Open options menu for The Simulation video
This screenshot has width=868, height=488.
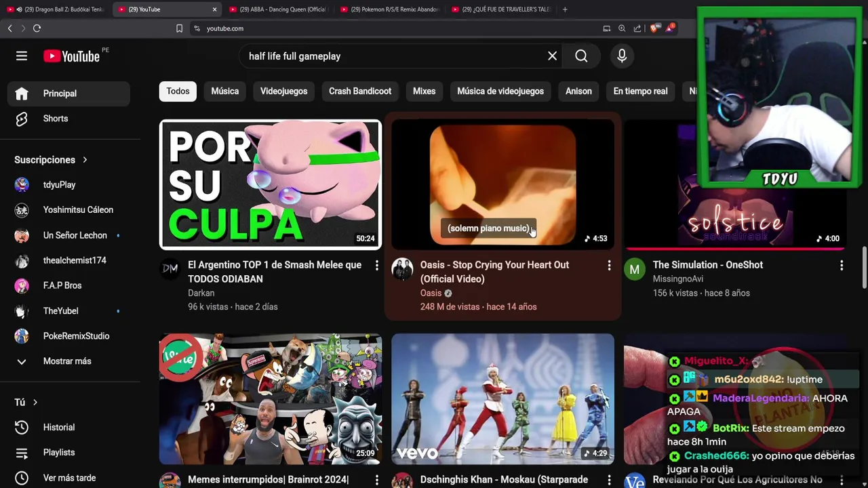point(842,266)
